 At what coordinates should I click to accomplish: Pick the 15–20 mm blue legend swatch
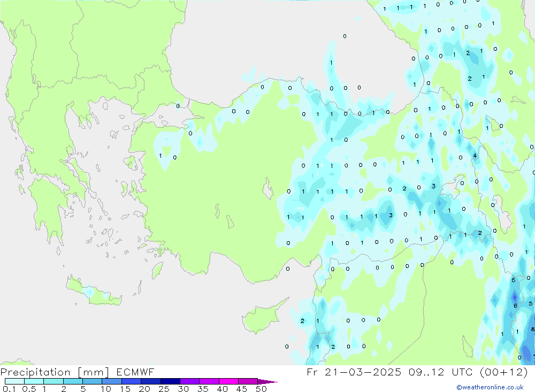coord(132,381)
